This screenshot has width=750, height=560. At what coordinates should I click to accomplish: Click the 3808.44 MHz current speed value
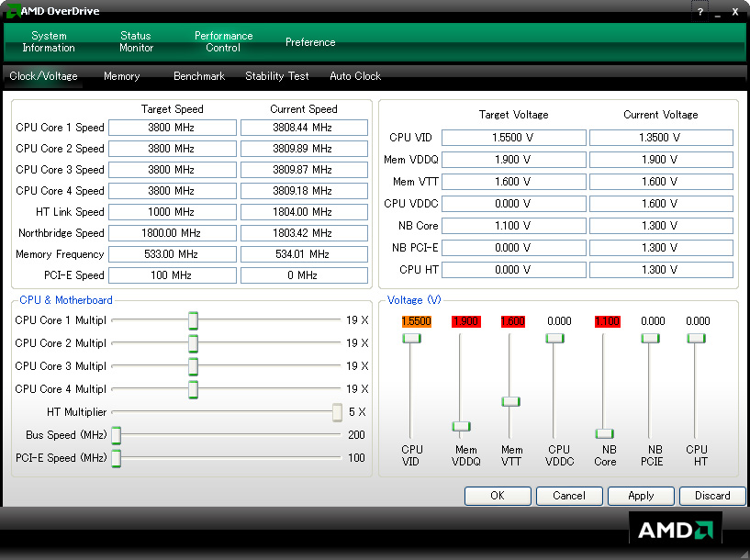[302, 128]
